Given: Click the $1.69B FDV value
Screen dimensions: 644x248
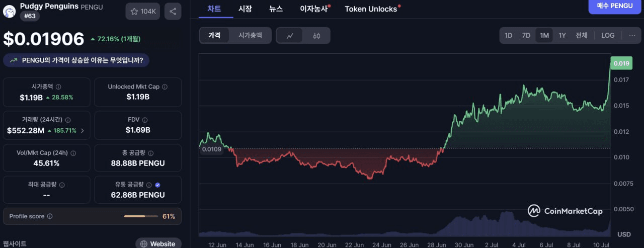Looking at the screenshot, I should 138,130.
